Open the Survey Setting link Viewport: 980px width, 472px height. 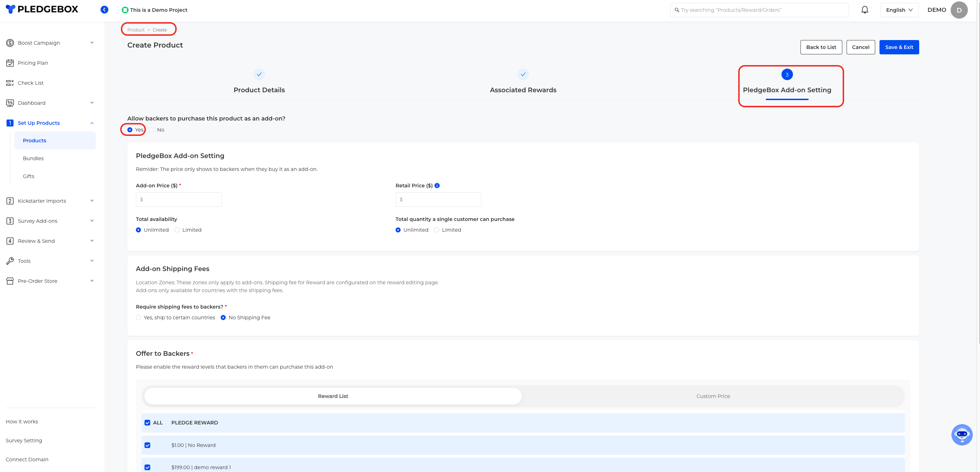(x=24, y=441)
